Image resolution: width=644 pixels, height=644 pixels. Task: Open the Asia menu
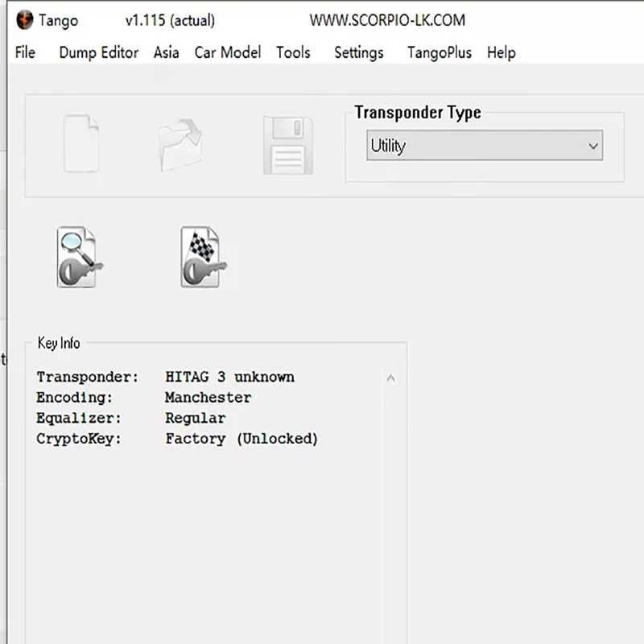click(x=166, y=52)
